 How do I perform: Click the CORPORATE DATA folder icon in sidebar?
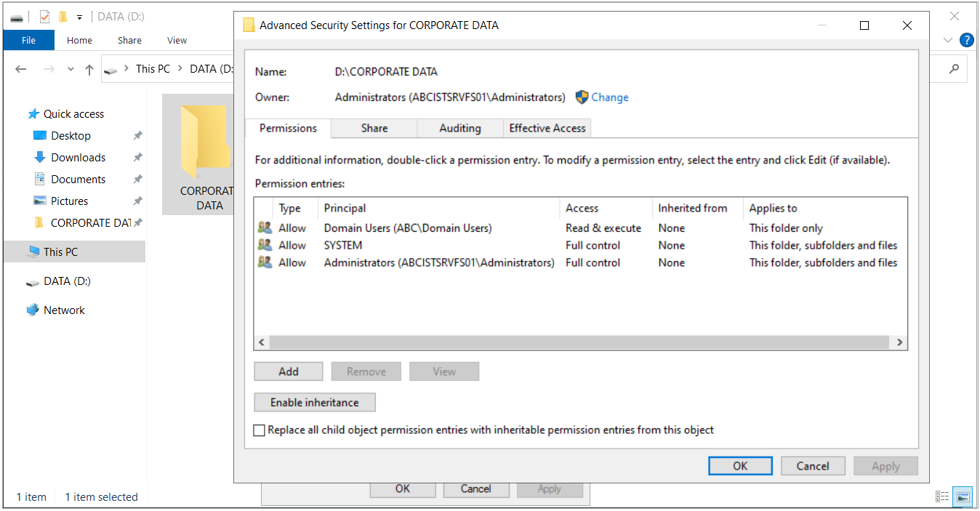click(x=39, y=222)
